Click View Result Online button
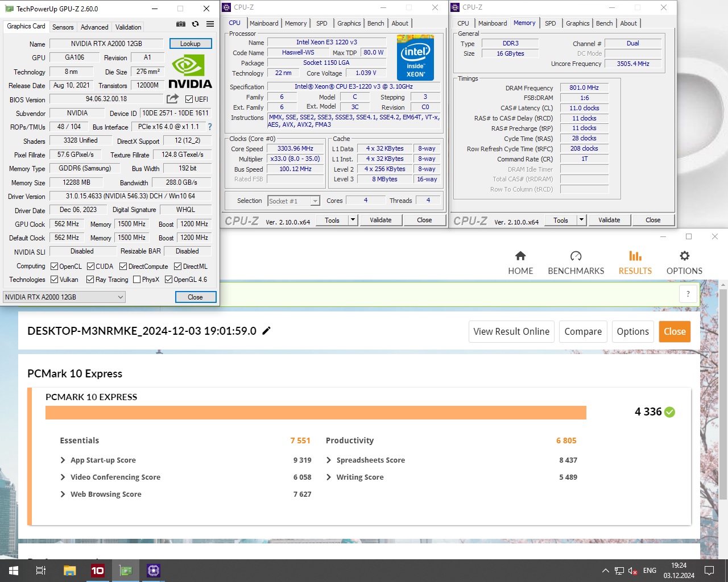The width and height of the screenshot is (728, 582). 511,331
